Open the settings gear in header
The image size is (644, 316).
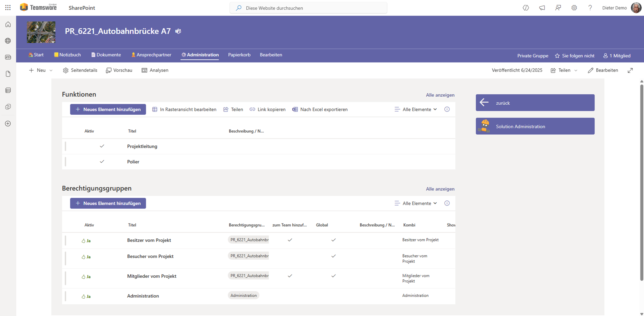pos(574,8)
